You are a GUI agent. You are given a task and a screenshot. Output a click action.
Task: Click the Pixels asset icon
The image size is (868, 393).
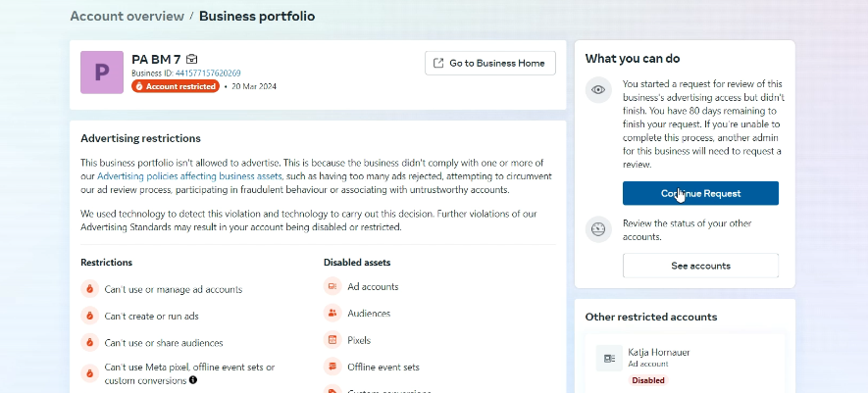coord(332,340)
